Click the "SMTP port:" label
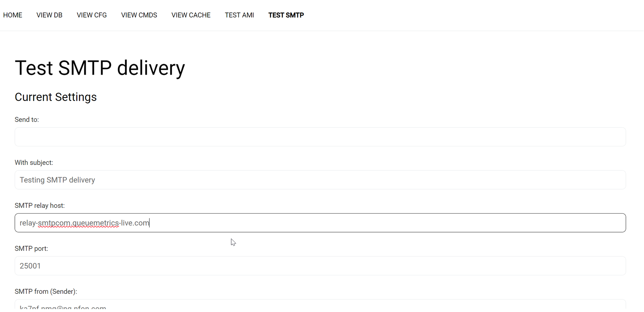The width and height of the screenshot is (644, 312). [x=31, y=249]
